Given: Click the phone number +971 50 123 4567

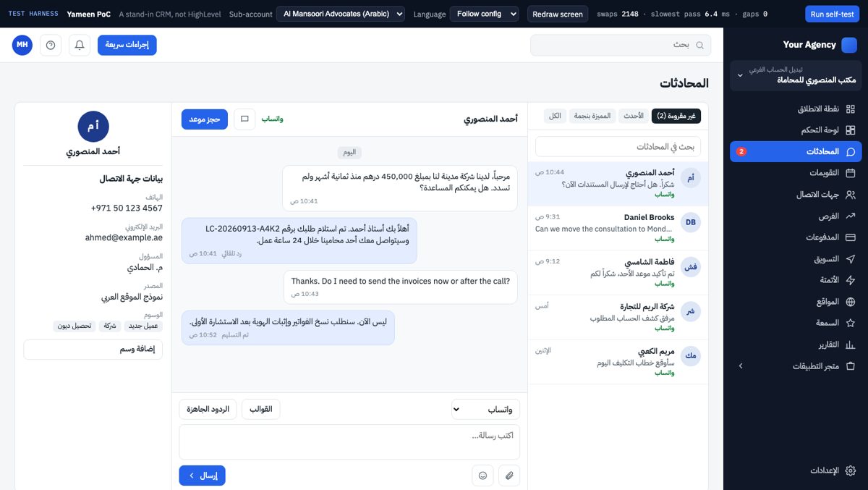Looking at the screenshot, I should (127, 208).
